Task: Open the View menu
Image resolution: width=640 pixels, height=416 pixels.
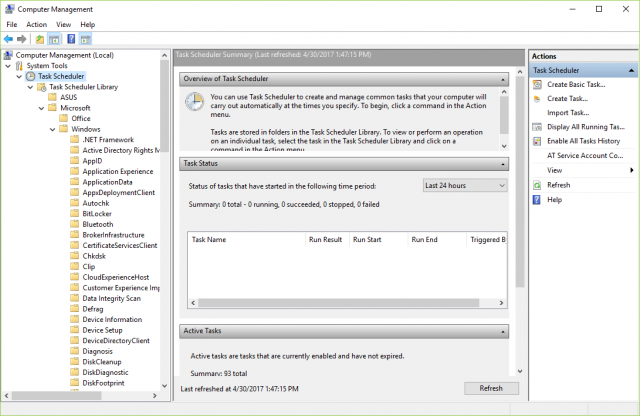Action: pos(64,24)
